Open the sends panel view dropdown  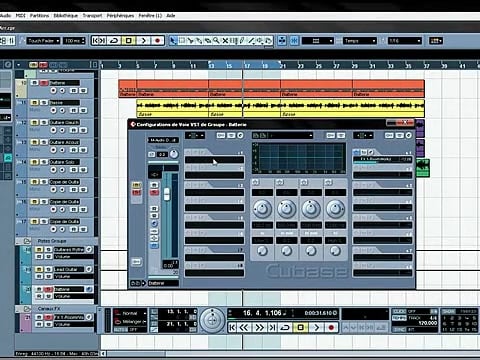tap(364, 135)
